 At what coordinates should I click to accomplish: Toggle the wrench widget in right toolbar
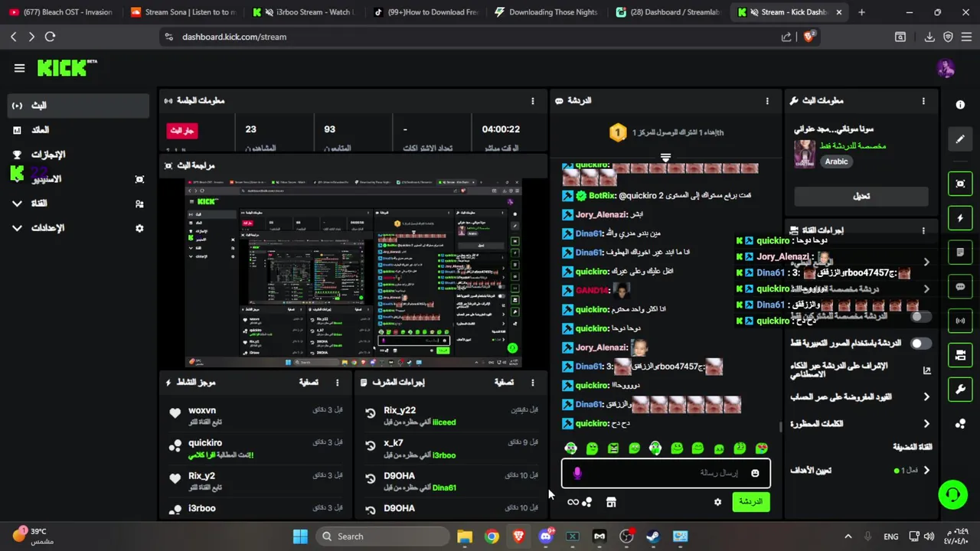(x=960, y=390)
